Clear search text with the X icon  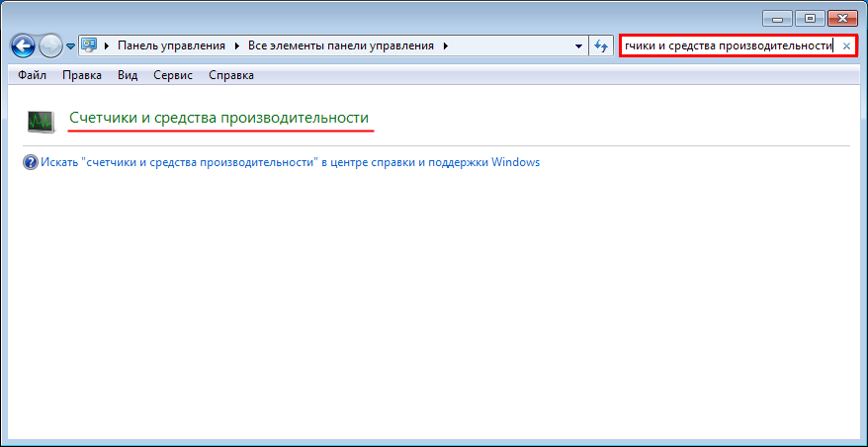pyautogui.click(x=846, y=46)
